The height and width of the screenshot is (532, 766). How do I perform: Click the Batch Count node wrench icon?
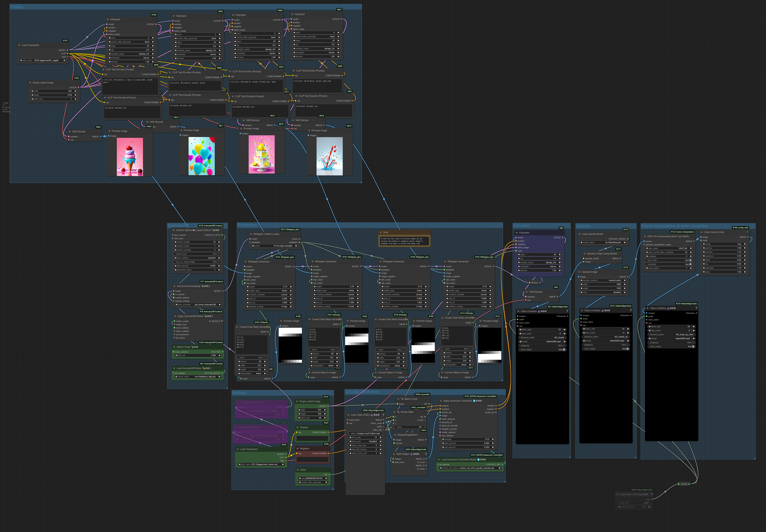[402, 399]
